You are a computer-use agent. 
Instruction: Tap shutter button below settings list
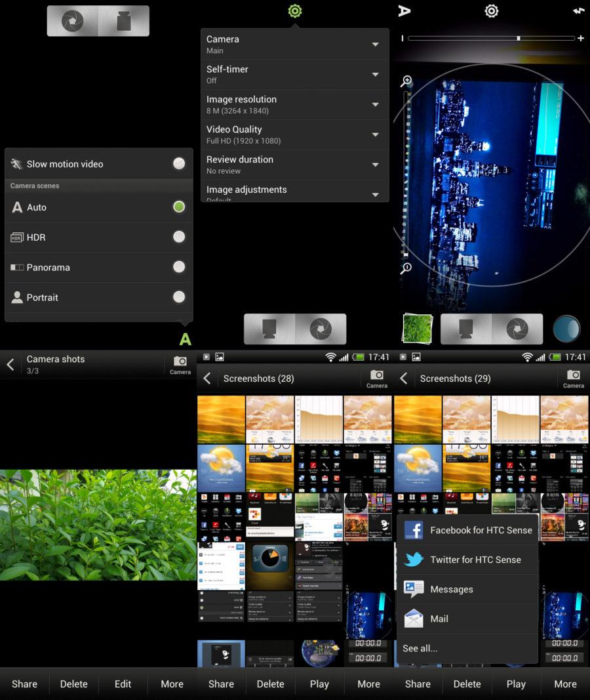click(x=321, y=329)
